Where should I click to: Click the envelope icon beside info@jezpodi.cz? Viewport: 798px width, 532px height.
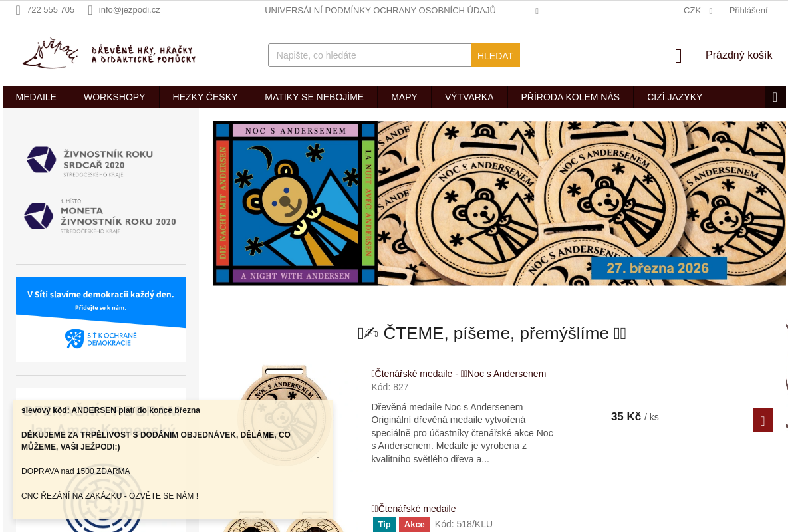click(90, 10)
